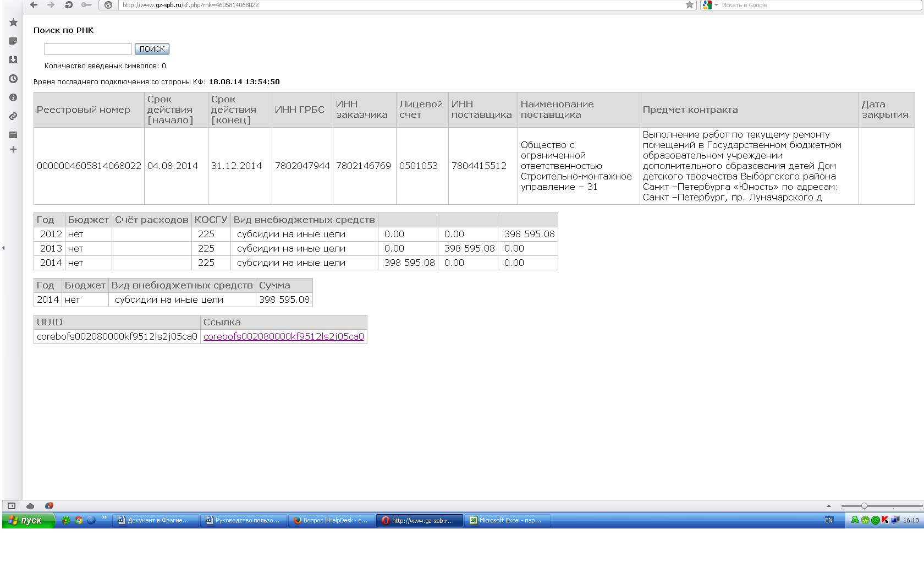Collapse the sidebar with the edge arrow
Viewport: 924px width, 578px height.
coord(3,248)
